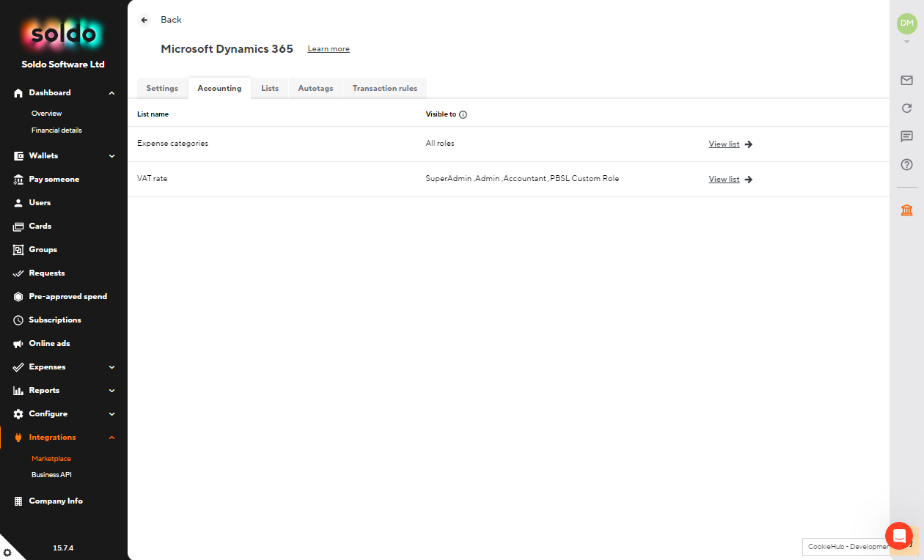Open the dropdown arrow under DM avatar
This screenshot has height=560, width=924.
pyautogui.click(x=907, y=42)
